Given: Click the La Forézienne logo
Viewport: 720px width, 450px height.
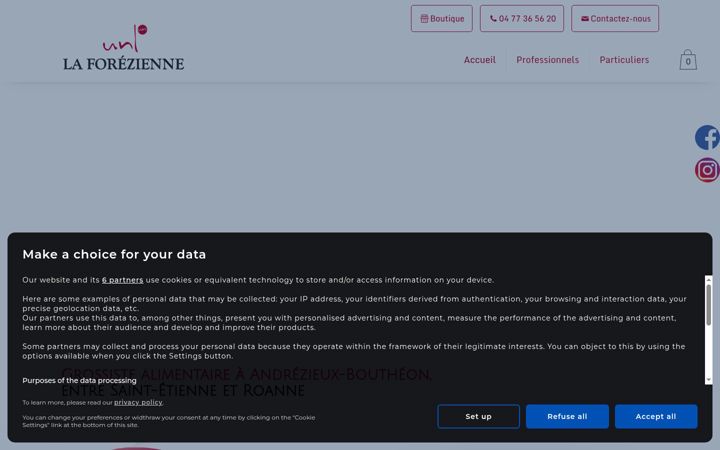Looking at the screenshot, I should (x=124, y=47).
